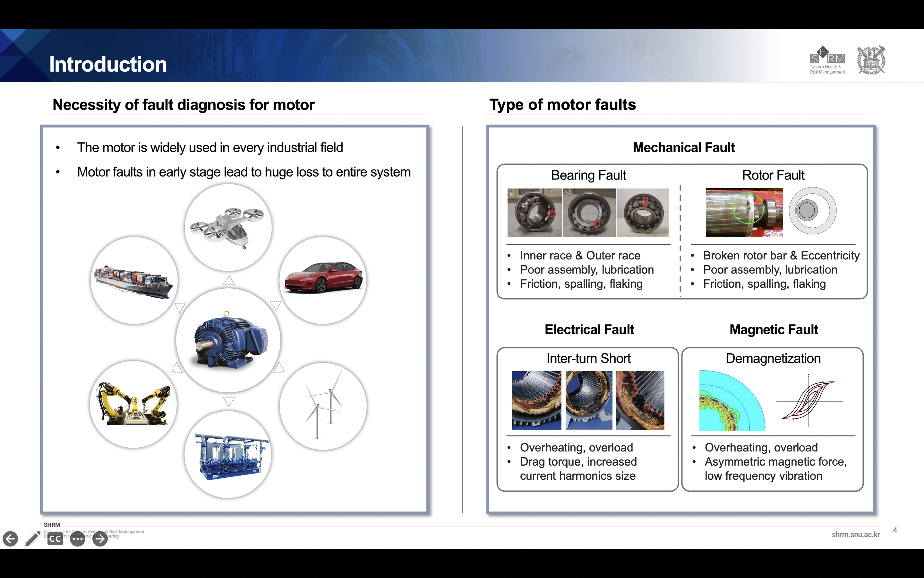This screenshot has height=578, width=924.
Task: Click the 'Mechanical Fault' heading
Action: [684, 148]
